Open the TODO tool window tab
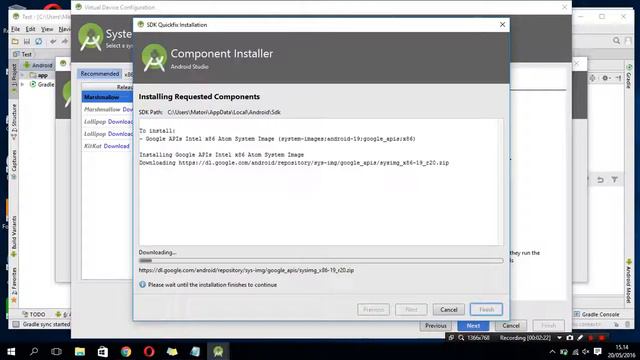The height and width of the screenshot is (360, 640). tap(34, 314)
